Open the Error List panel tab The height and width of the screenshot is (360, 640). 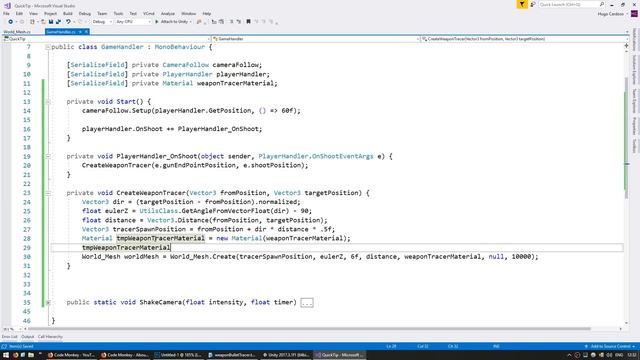pos(9,337)
